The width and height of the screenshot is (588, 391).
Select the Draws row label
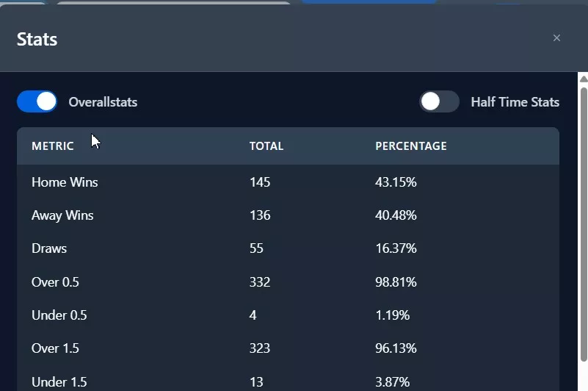point(49,248)
